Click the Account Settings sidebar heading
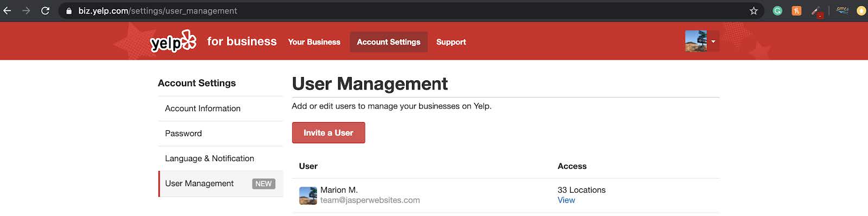This screenshot has width=868, height=216. point(197,83)
